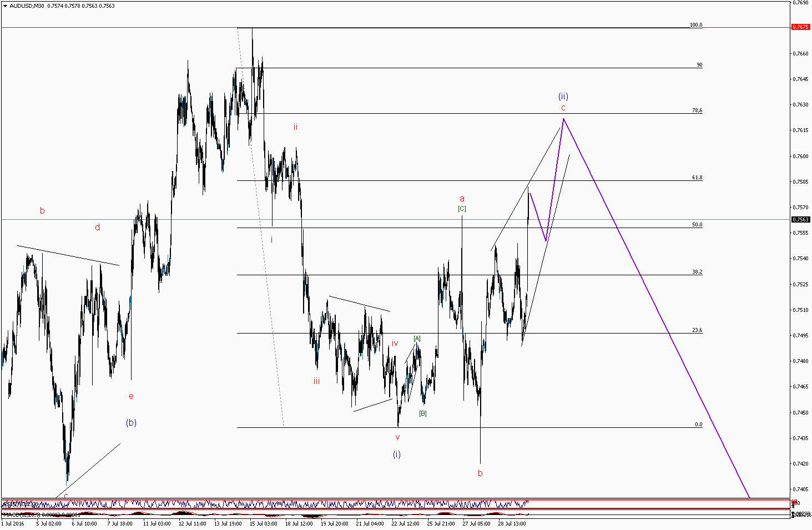Click the 23.6 Fibonacci level label
This screenshot has width=812, height=530.
(x=697, y=330)
